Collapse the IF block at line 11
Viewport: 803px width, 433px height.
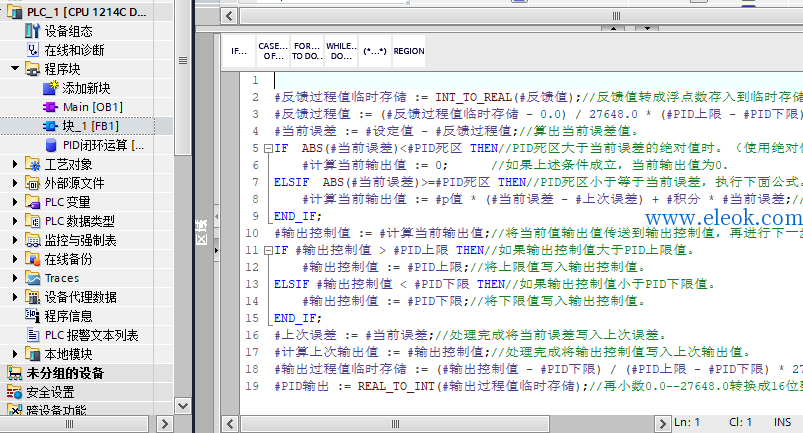pos(268,250)
